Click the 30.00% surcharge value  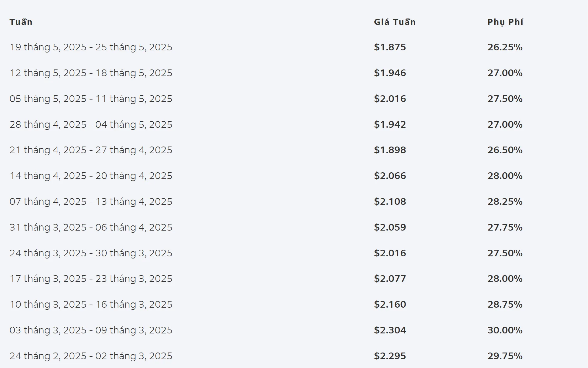505,330
